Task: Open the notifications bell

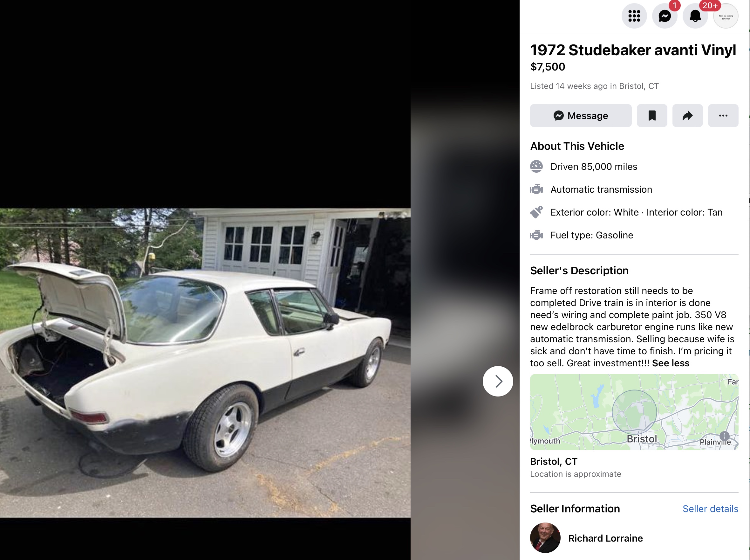Action: coord(695,16)
